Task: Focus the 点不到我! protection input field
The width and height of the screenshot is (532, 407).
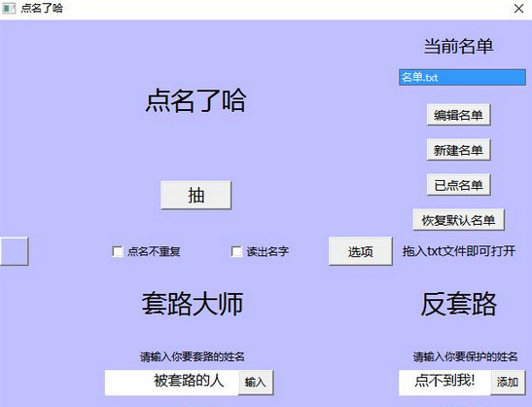Action: click(444, 383)
